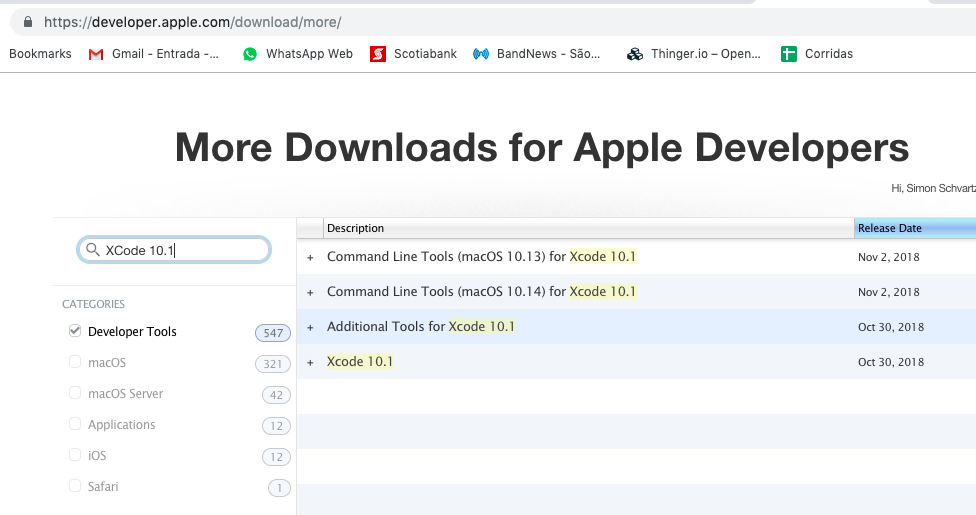Expand Additional Tools for Xcode 10.1 row

click(310, 327)
